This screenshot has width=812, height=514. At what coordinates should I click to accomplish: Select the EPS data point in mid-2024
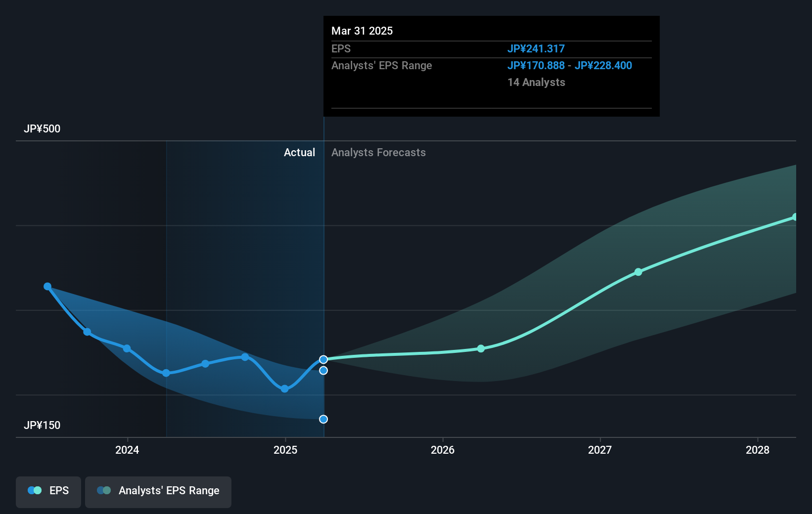click(x=205, y=364)
